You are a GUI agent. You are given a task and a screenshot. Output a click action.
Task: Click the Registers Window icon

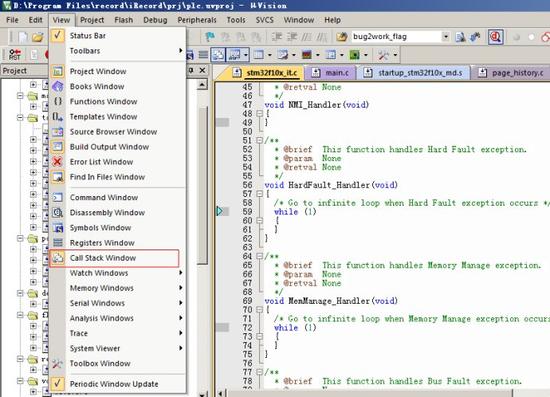[x=58, y=243]
